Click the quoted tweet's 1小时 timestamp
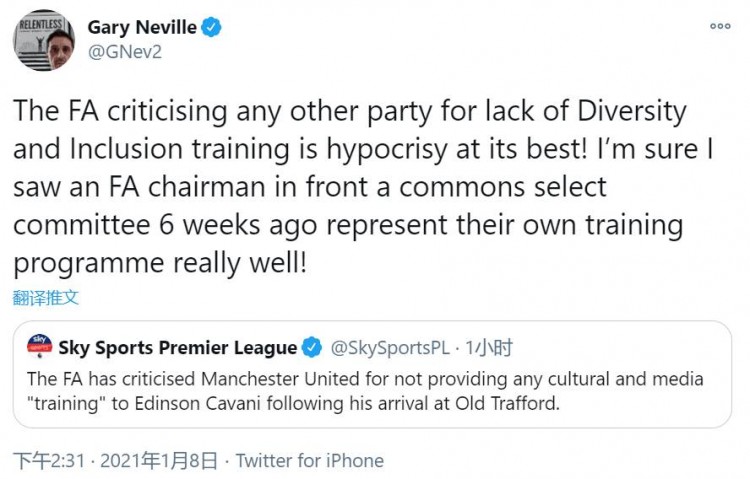The image size is (750, 479). coord(489,348)
